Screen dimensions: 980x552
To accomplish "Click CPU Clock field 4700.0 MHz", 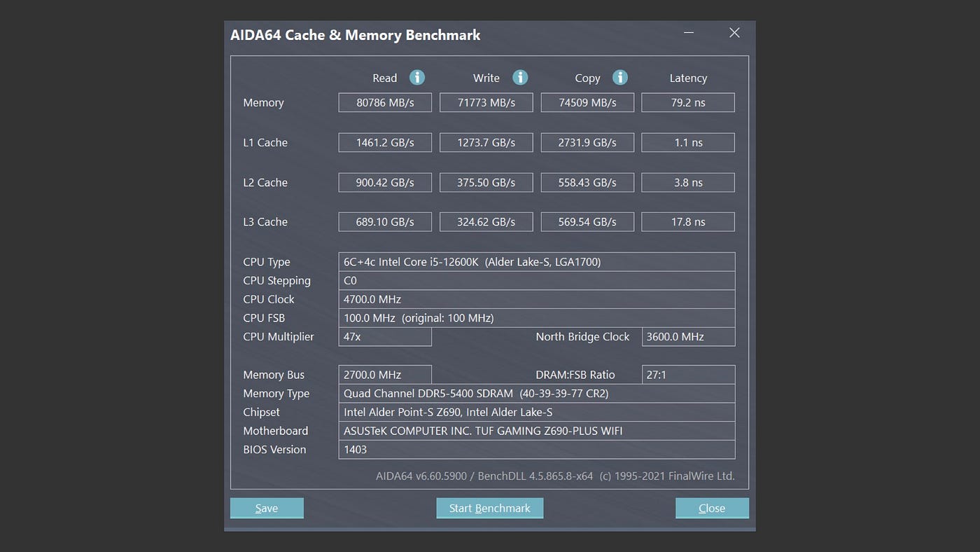I will [537, 299].
